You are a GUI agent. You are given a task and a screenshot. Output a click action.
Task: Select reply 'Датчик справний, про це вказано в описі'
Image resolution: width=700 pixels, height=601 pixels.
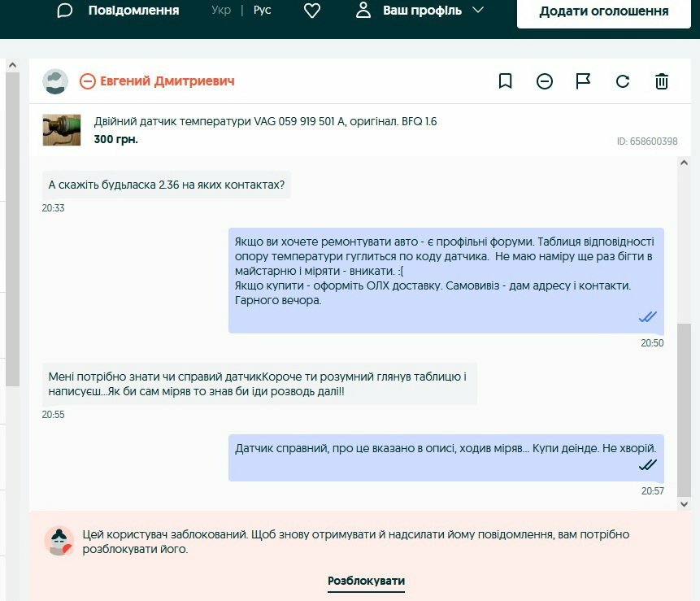click(x=446, y=458)
